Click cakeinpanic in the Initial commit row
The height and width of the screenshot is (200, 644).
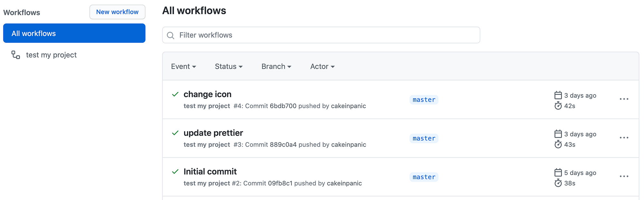click(344, 183)
